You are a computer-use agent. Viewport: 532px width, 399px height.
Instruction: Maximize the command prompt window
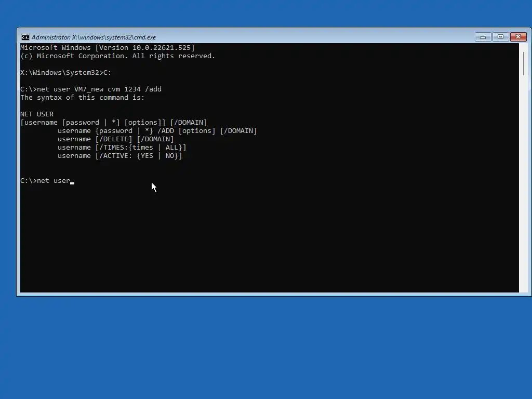(x=500, y=37)
